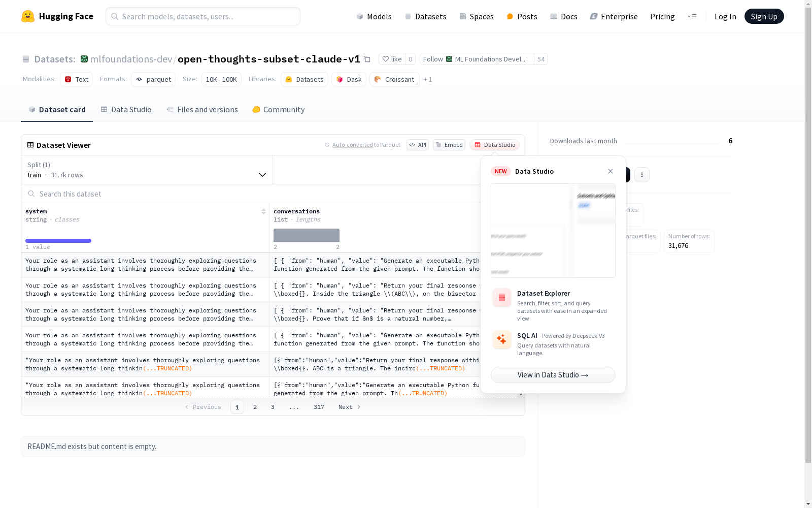Open Models in the top navigation

374,16
